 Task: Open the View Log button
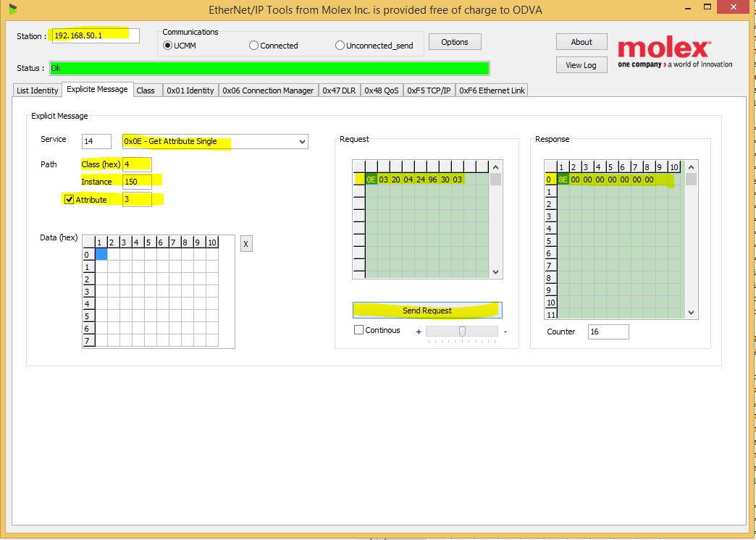point(581,65)
